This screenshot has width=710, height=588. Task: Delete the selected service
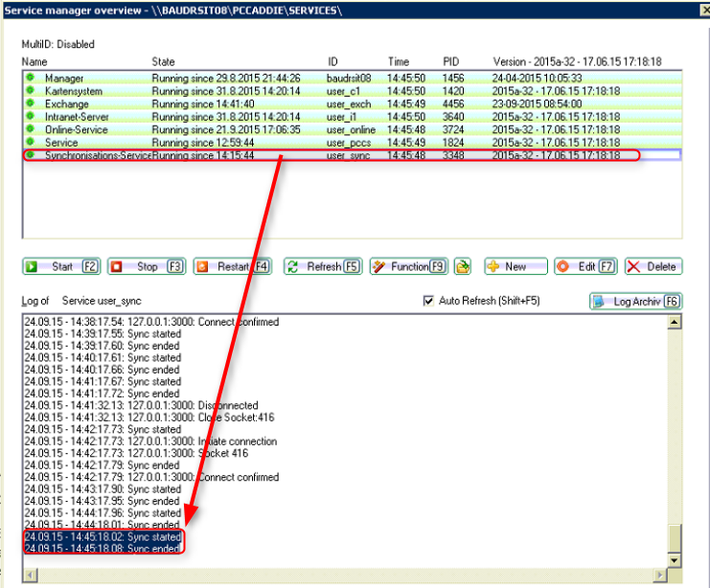(653, 267)
